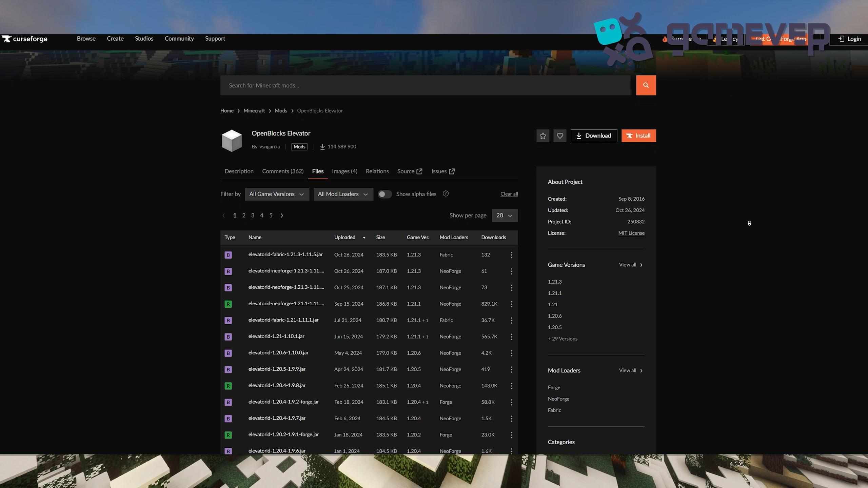Open options menu for elevatorid-fabric-1.21.3-1.11.5.jar
Screen dimensions: 868x488
point(511,255)
